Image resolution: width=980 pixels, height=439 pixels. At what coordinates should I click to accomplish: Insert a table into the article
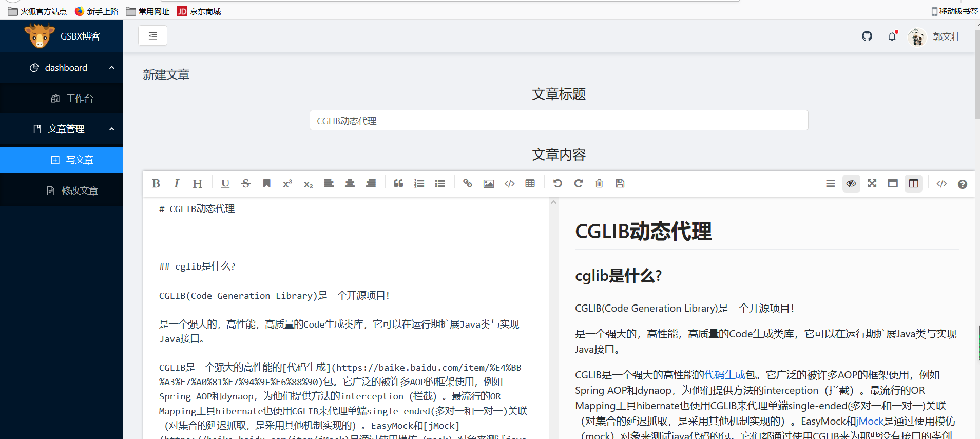[x=530, y=183]
